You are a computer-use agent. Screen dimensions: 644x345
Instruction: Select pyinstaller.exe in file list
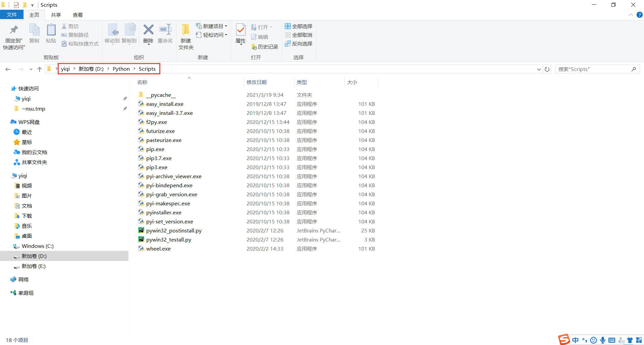click(164, 212)
